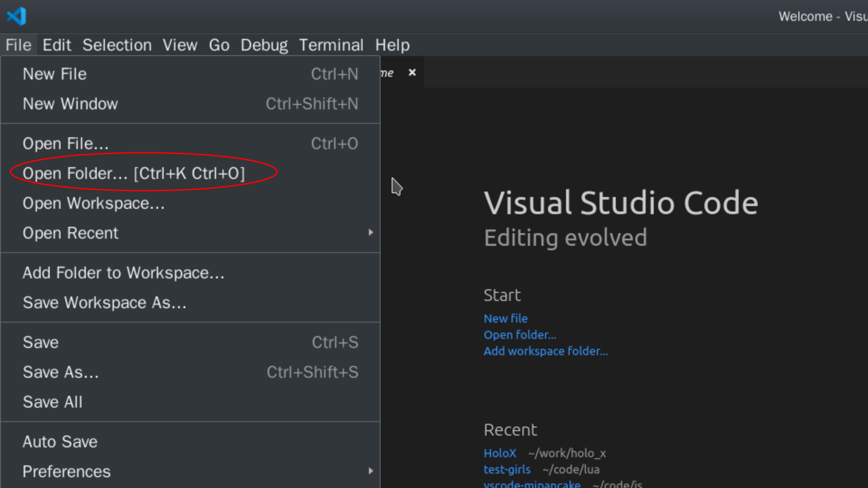Choose Add Folder to Workspace...

(x=190, y=273)
